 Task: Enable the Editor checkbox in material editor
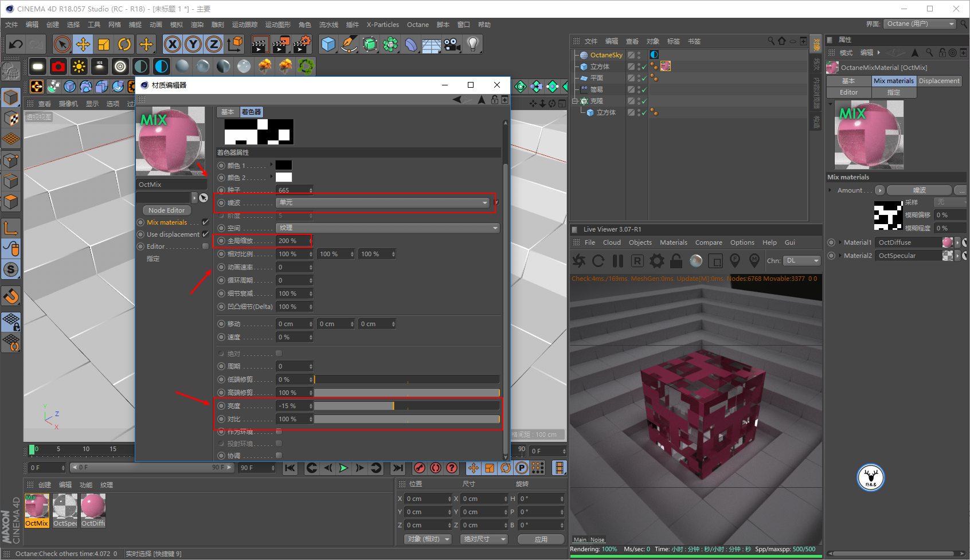(205, 246)
